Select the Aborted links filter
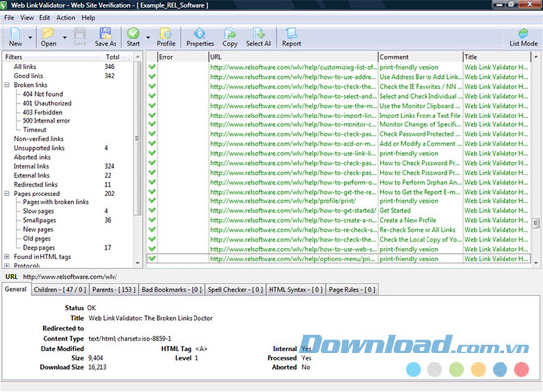The image size is (543, 392). pos(33,157)
